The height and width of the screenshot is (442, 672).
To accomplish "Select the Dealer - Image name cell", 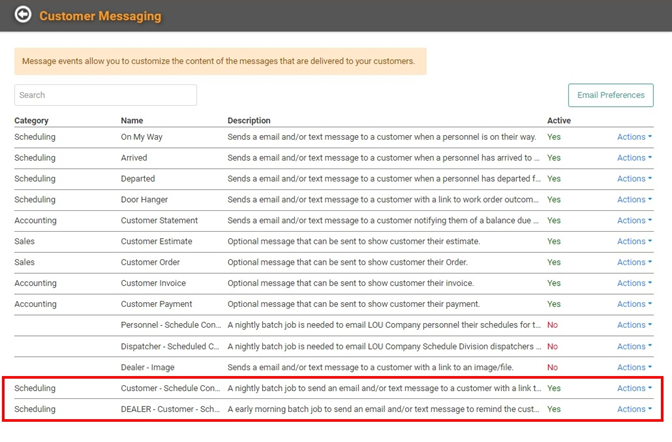I will (x=147, y=367).
